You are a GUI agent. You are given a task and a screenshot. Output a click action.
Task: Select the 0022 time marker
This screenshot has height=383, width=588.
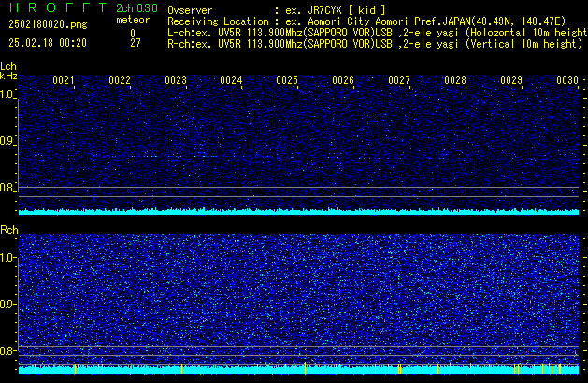tap(120, 80)
